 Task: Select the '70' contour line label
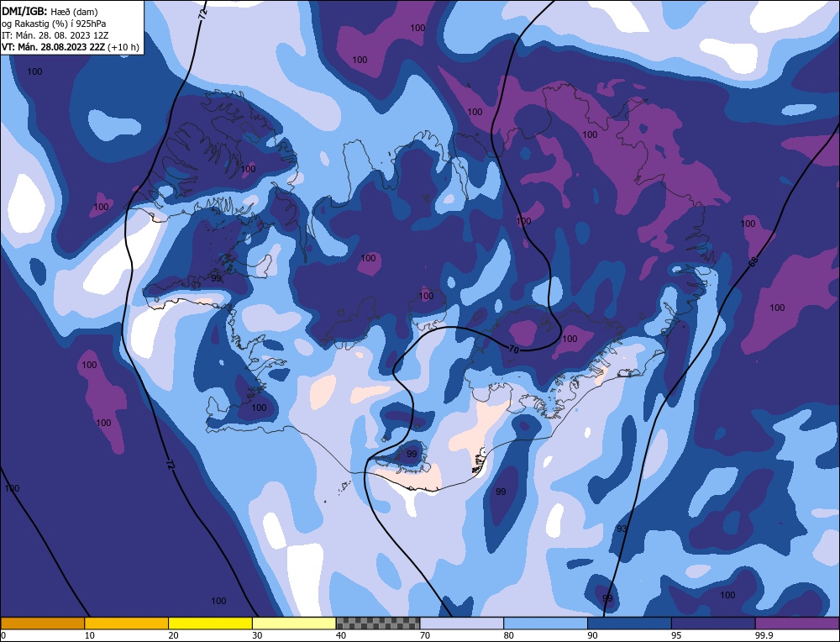(x=514, y=350)
